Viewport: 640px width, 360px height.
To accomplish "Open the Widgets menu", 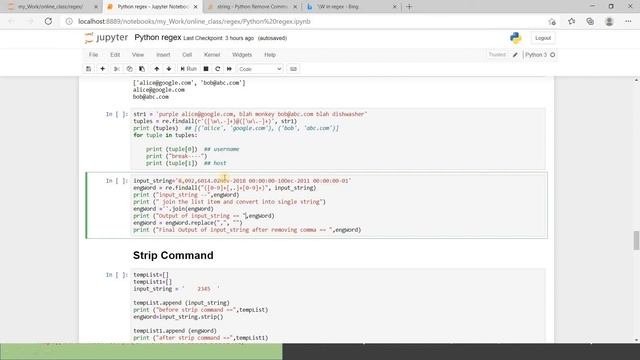I will coord(242,55).
